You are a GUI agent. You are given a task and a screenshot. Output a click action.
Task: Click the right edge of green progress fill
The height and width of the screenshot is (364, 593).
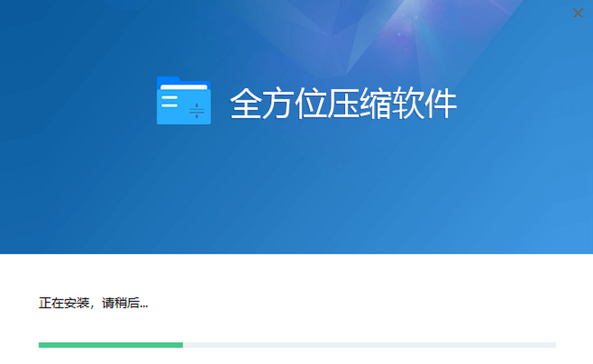point(182,345)
